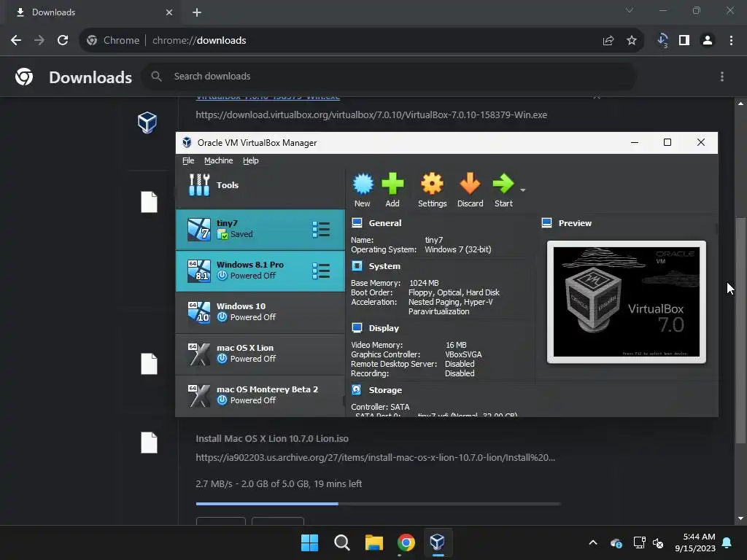Switch to Chrome from taskbar

click(x=406, y=542)
